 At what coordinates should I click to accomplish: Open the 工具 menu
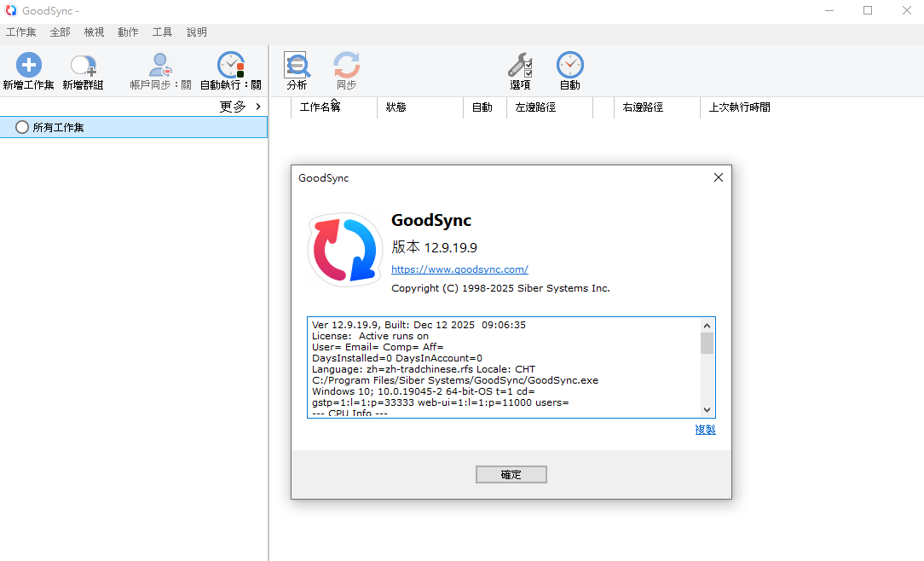tap(162, 32)
